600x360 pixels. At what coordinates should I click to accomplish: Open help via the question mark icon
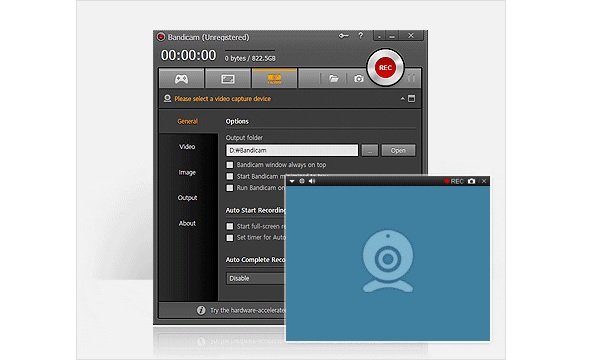pyautogui.click(x=360, y=36)
